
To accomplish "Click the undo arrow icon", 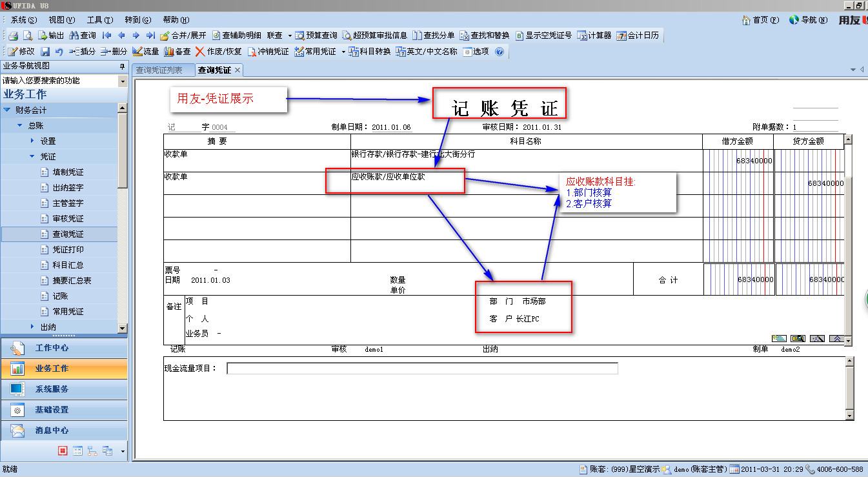I will click(59, 52).
